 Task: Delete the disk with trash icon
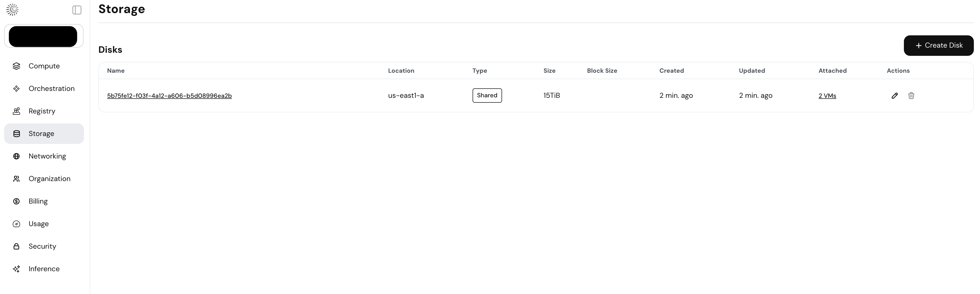911,96
